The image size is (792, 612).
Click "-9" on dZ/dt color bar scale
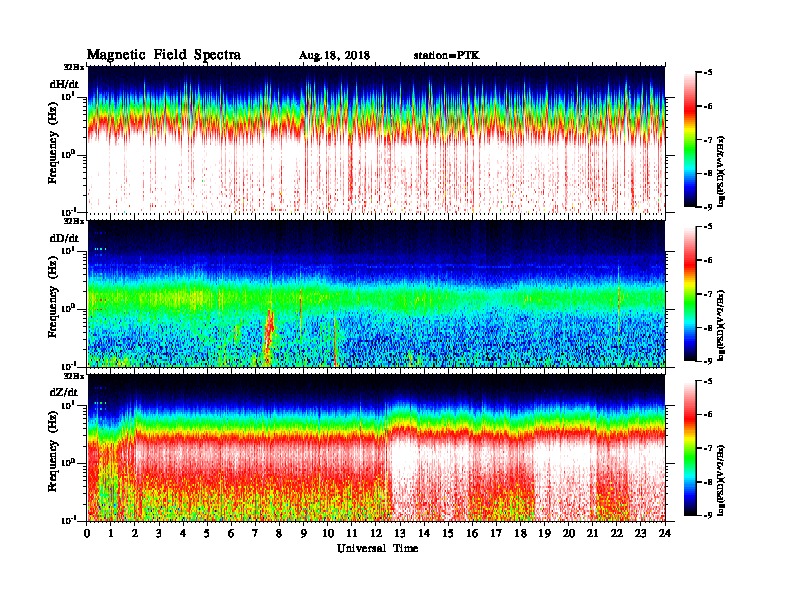708,515
